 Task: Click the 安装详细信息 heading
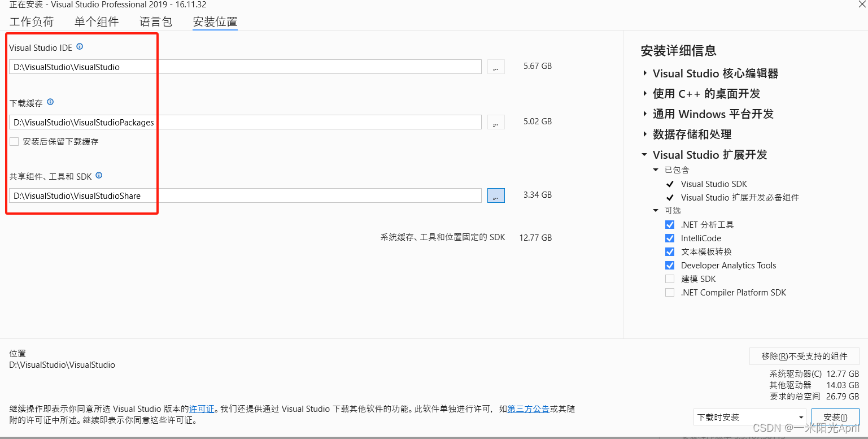(679, 51)
